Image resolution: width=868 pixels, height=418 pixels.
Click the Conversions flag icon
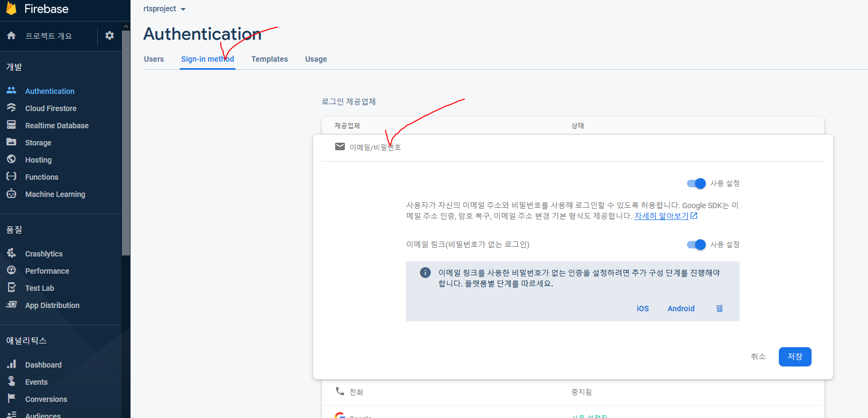(x=11, y=398)
